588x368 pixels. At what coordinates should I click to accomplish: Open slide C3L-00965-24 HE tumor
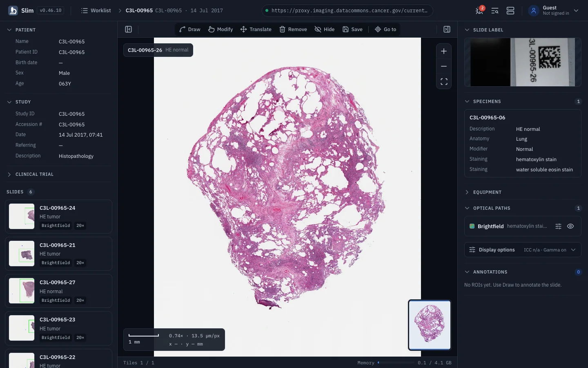pos(58,216)
